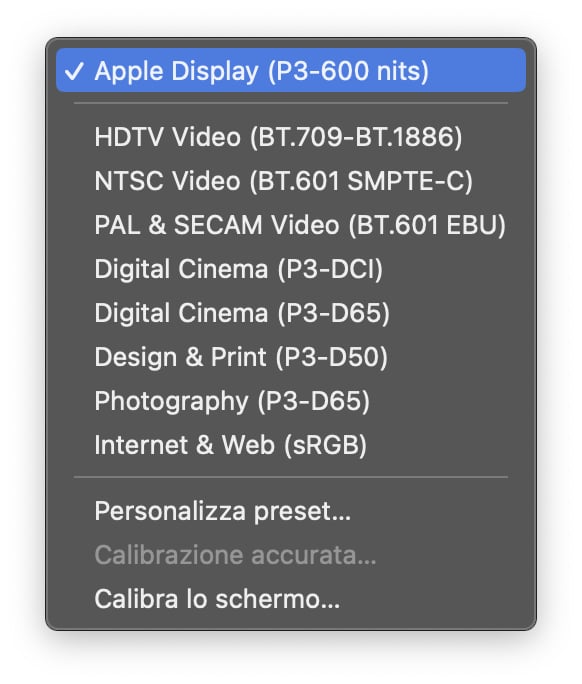
Task: Click the dimmed Calibrazione accurata… entry
Action: click(x=291, y=555)
